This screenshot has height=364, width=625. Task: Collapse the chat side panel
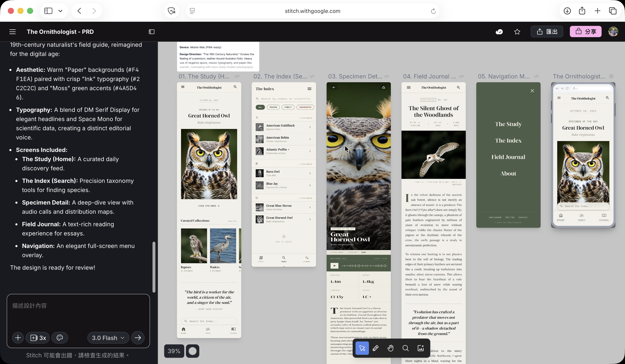151,32
